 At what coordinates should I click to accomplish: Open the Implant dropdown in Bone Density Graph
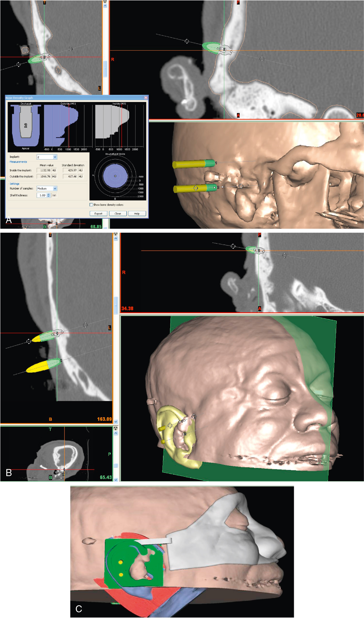coord(55,157)
